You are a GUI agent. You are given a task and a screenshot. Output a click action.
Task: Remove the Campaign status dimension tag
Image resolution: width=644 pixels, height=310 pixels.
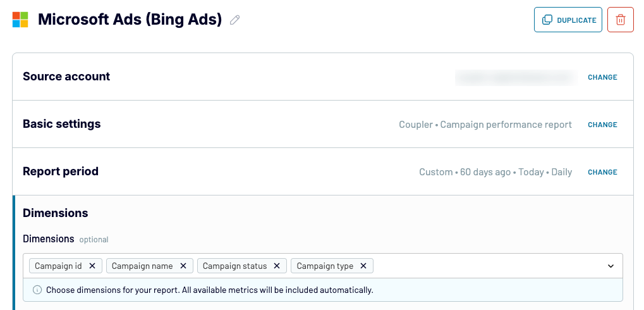277,266
